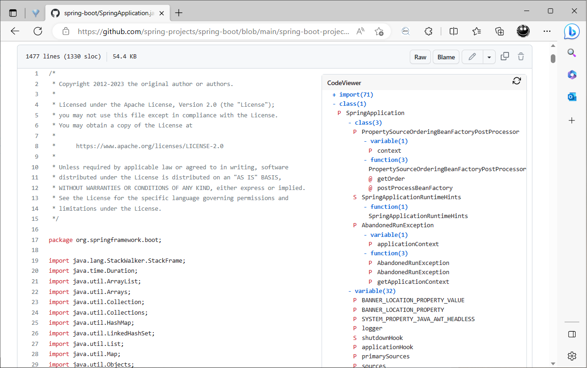This screenshot has width=588, height=368.
Task: Click the '1477 lines (1330 sloc)' text
Action: (x=63, y=57)
